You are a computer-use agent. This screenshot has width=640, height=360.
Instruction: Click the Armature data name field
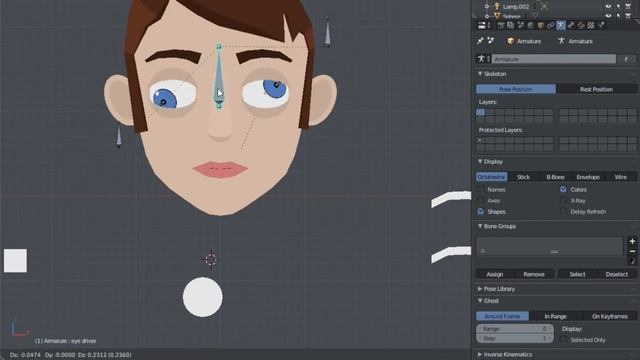coord(553,59)
